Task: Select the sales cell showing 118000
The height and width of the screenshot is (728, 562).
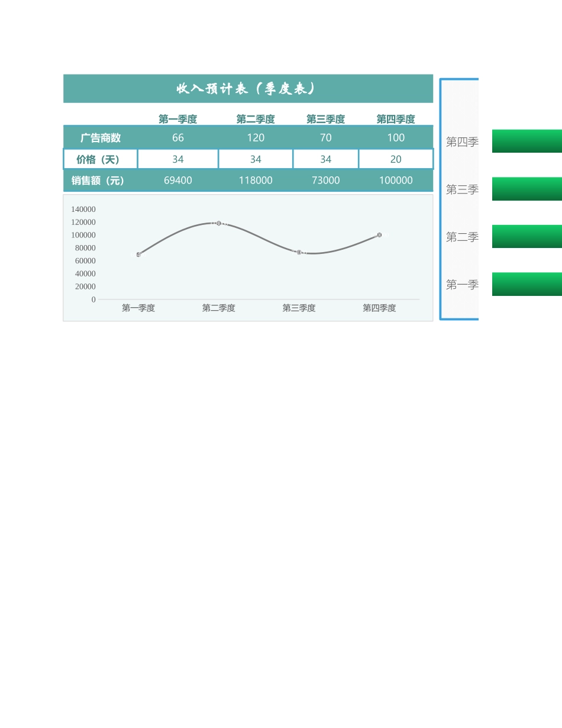Action: point(256,181)
